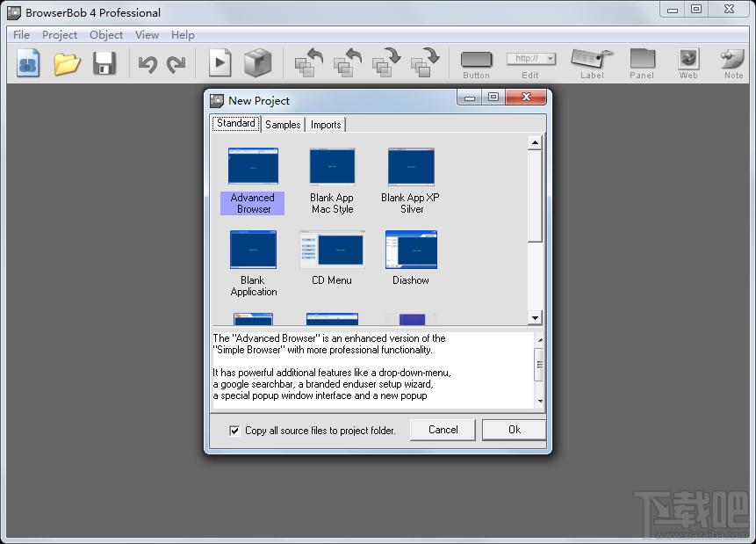Save project using the floppy disk icon
This screenshot has height=544, width=756.
click(x=104, y=63)
